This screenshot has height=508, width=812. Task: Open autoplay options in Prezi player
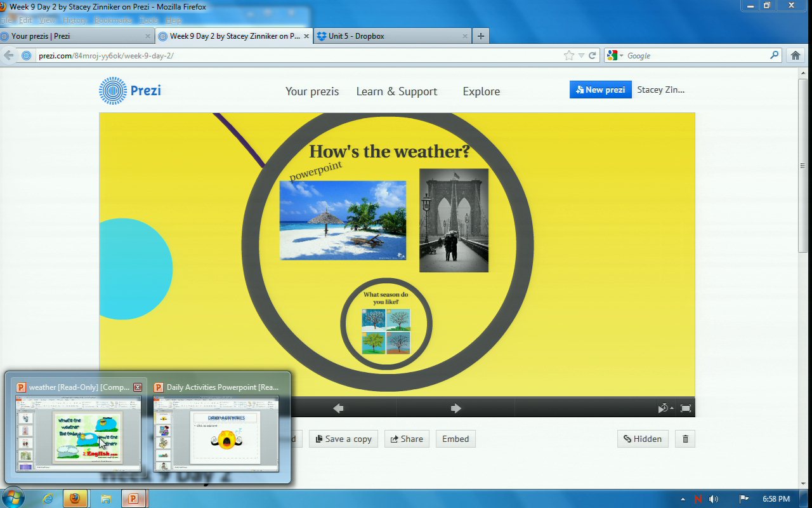[x=665, y=408]
